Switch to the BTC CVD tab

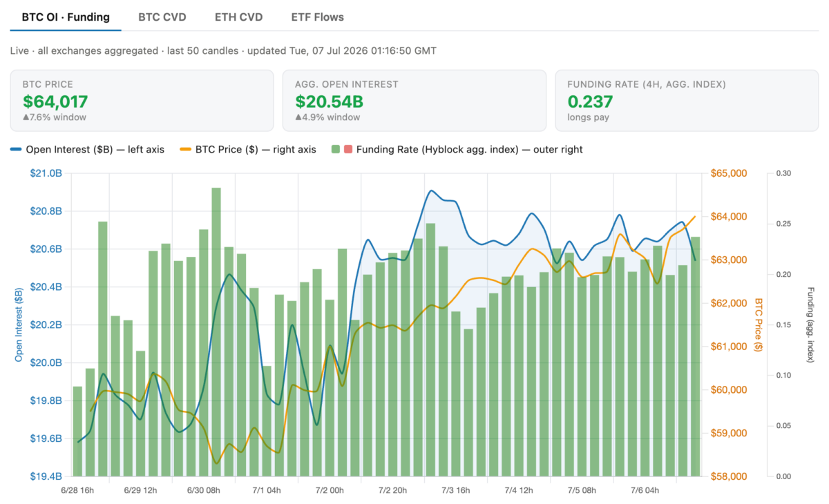point(162,17)
